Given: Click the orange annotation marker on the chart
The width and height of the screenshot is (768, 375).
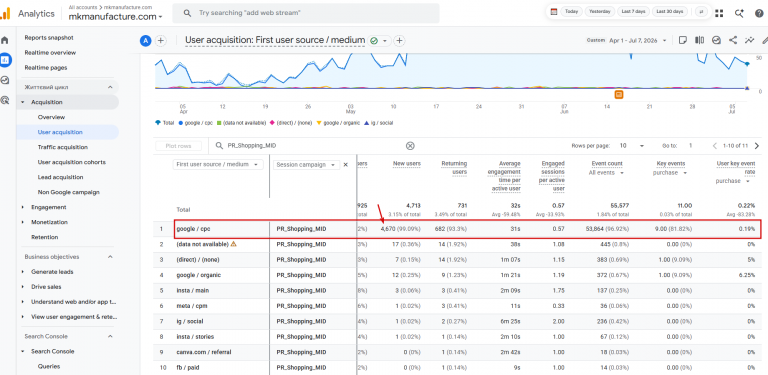Looking at the screenshot, I should [619, 94].
